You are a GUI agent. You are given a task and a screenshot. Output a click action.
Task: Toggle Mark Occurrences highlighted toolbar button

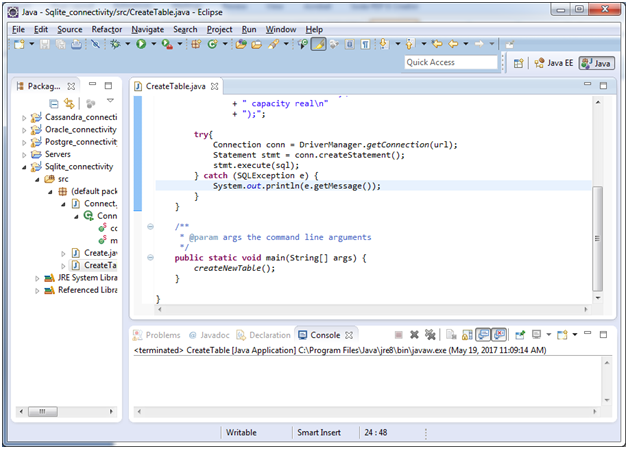pos(318,45)
